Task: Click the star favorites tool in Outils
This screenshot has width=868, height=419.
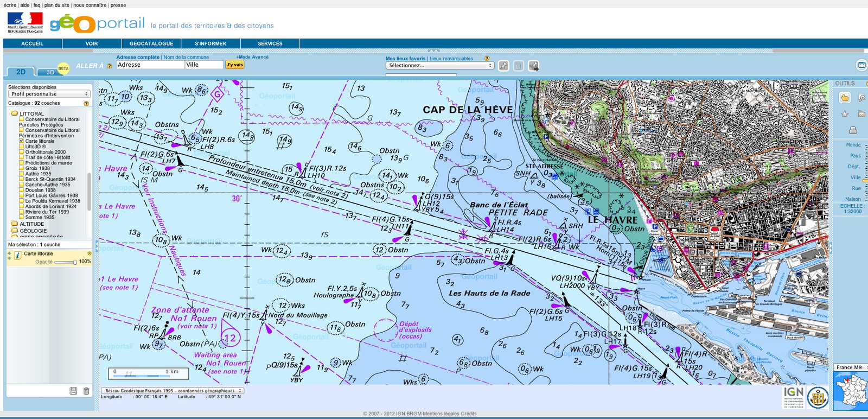Action: click(845, 114)
